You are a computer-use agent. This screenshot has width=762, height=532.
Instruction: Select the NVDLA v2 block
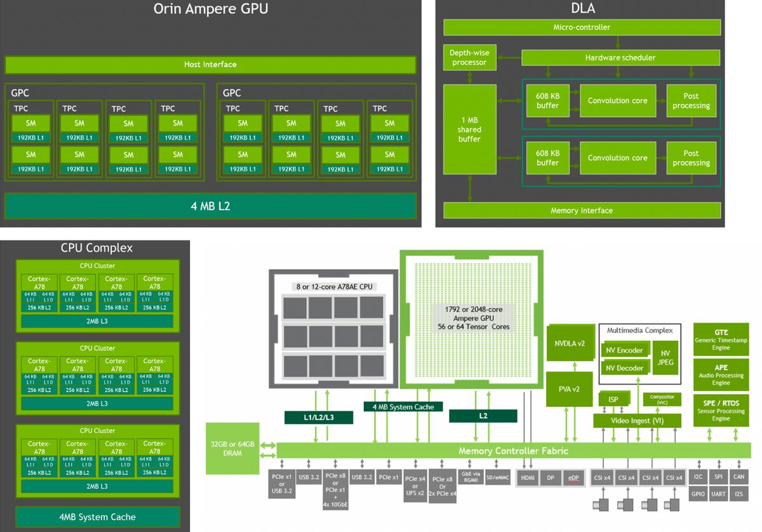(570, 342)
